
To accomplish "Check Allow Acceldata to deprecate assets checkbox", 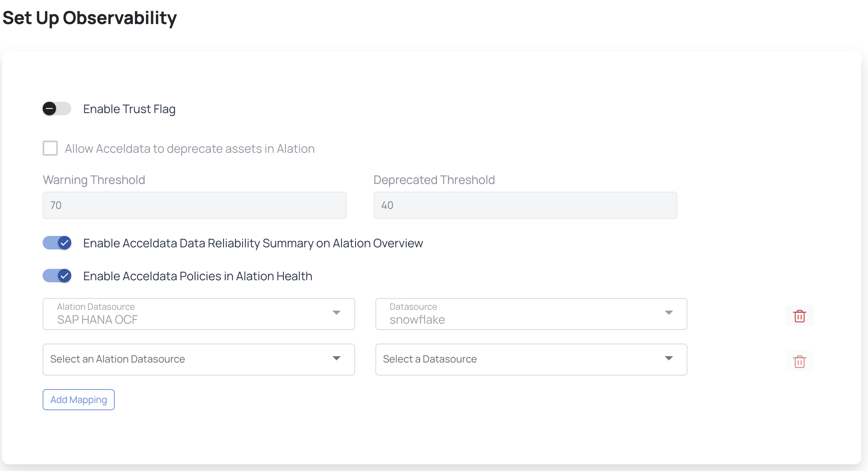I will pos(50,148).
